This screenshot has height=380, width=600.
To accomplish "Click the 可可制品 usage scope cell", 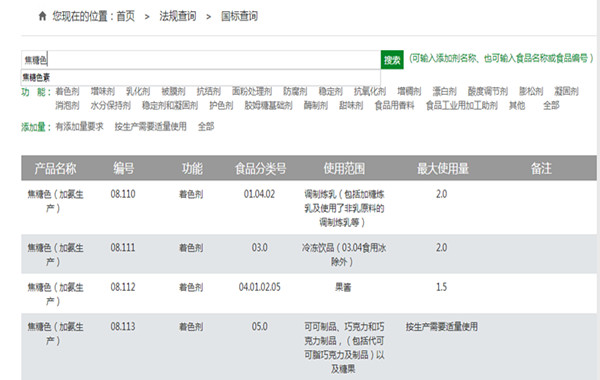I will pyautogui.click(x=344, y=347).
